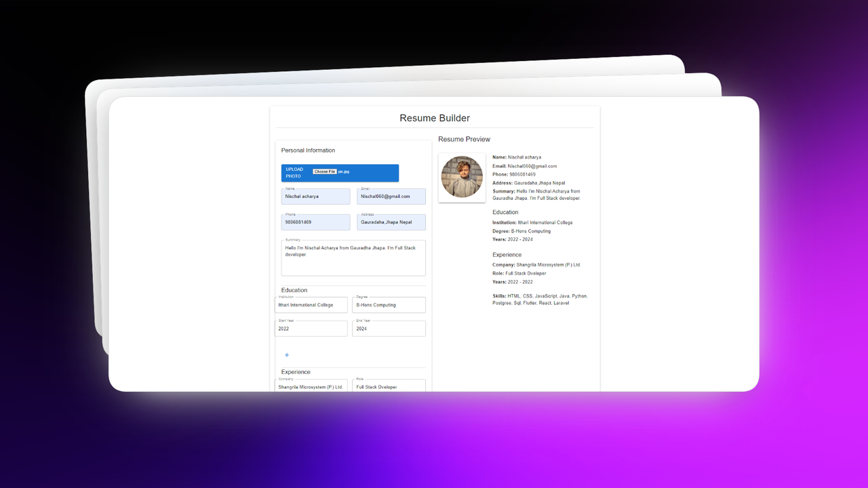Click the Education section heading
The width and height of the screenshot is (868, 488).
click(294, 289)
